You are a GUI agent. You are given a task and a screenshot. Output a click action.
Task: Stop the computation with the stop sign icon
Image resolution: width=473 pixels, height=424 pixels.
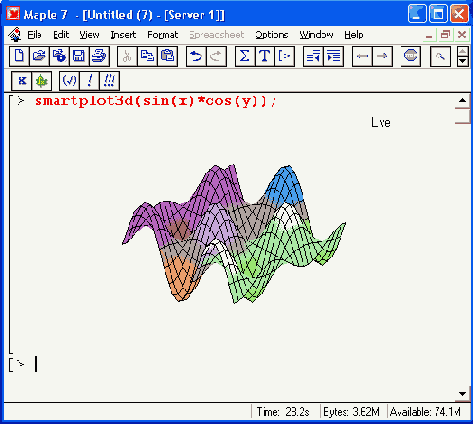410,56
